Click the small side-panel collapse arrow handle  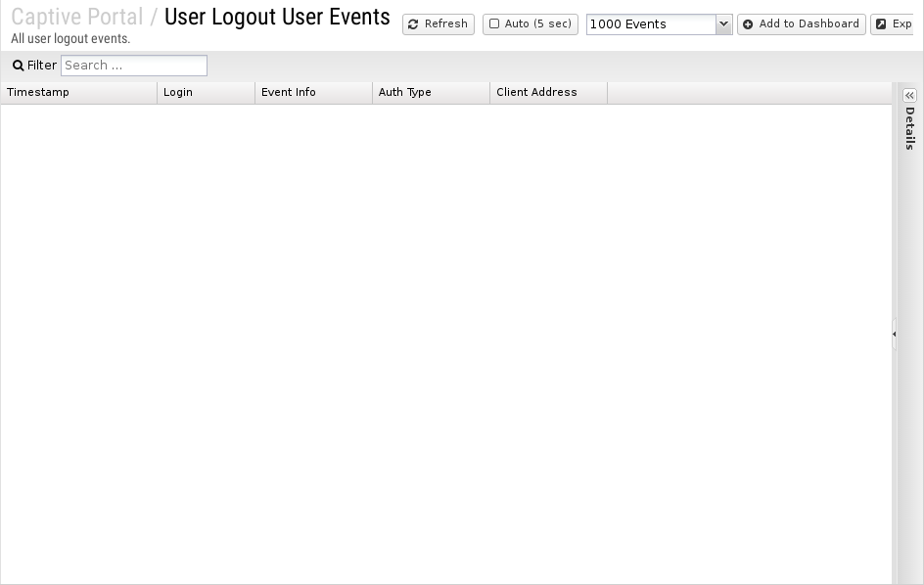pyautogui.click(x=894, y=334)
